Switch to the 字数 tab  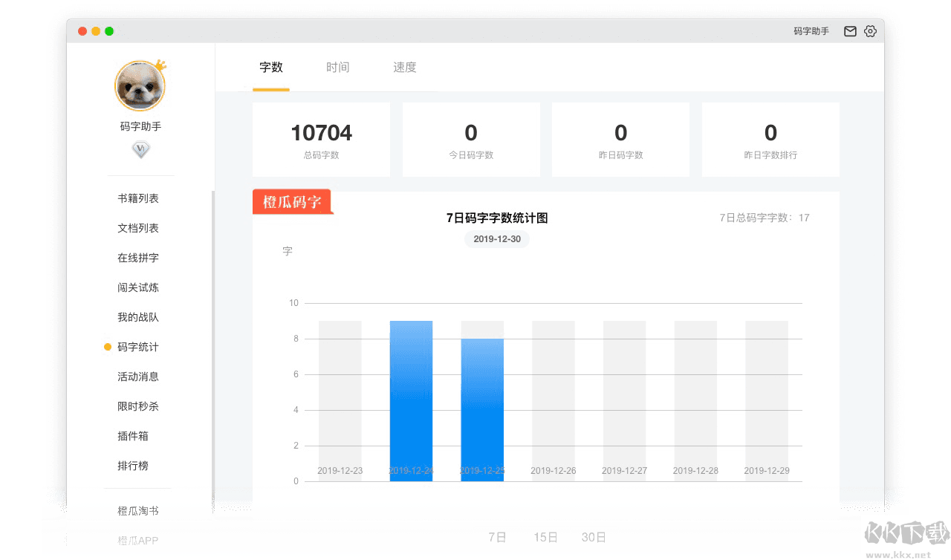[x=271, y=68]
